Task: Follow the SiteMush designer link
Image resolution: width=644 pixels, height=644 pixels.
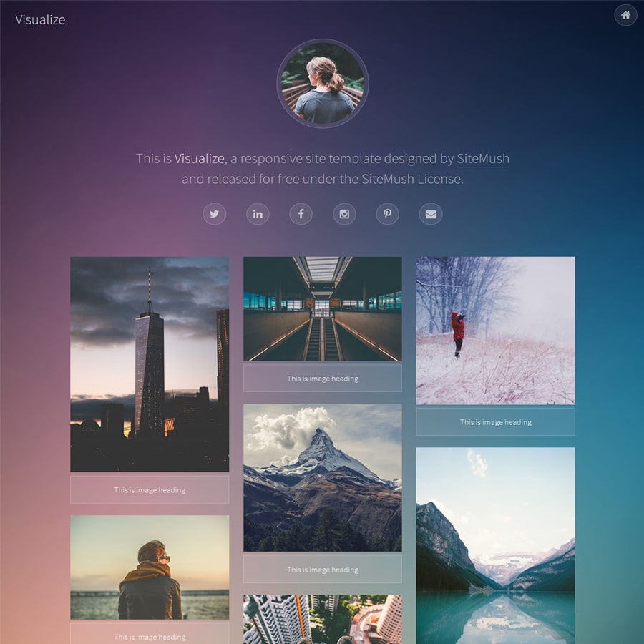Action: (483, 159)
